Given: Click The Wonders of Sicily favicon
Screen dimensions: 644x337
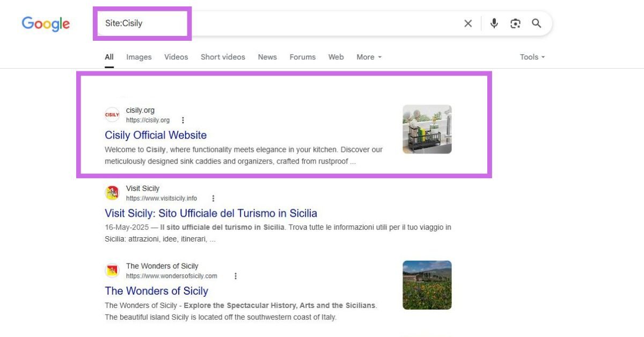Looking at the screenshot, I should [x=112, y=270].
